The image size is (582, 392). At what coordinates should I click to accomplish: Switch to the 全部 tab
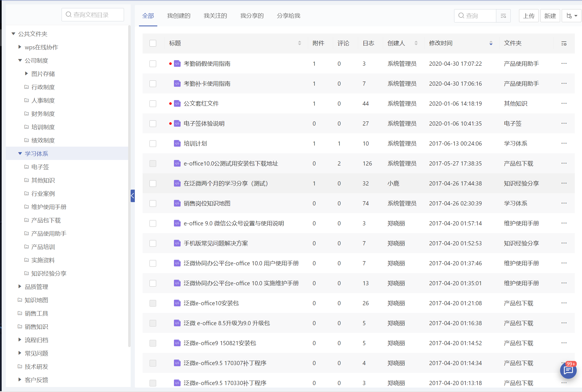click(148, 16)
